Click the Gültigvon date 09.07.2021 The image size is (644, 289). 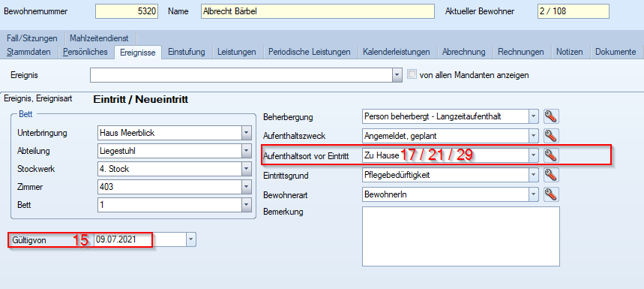click(116, 239)
